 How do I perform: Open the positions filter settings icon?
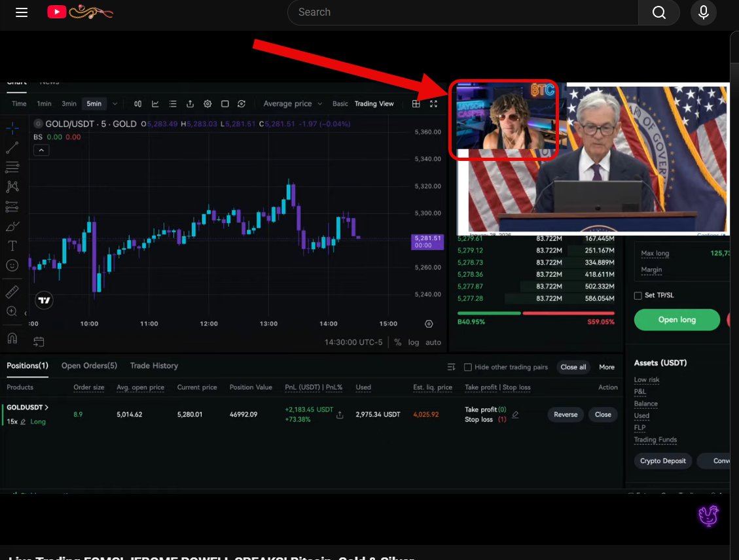click(x=451, y=367)
